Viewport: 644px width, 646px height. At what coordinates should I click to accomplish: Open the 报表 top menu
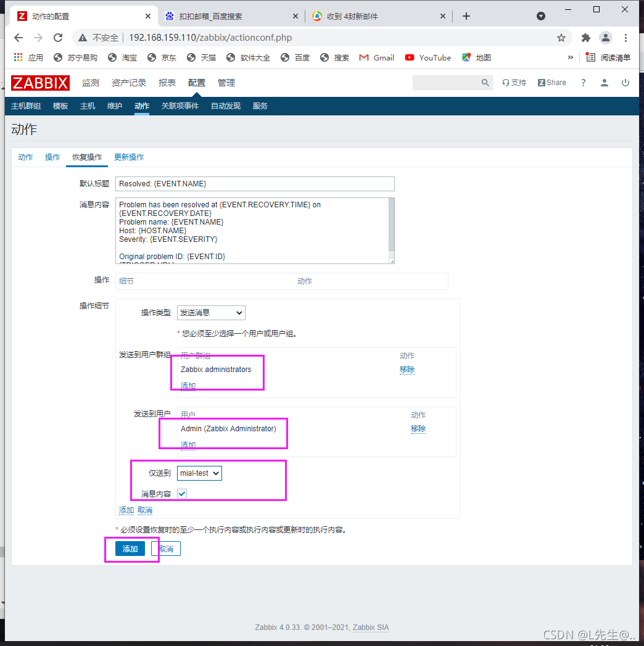point(167,83)
